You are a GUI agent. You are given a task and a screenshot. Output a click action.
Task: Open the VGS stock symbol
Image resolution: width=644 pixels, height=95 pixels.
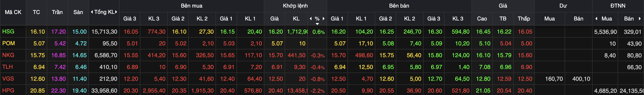[8, 79]
